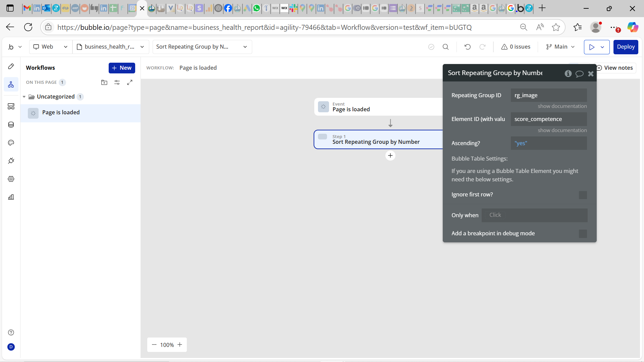
Task: Toggle Add a breakpoint in debug mode
Action: [583, 234]
